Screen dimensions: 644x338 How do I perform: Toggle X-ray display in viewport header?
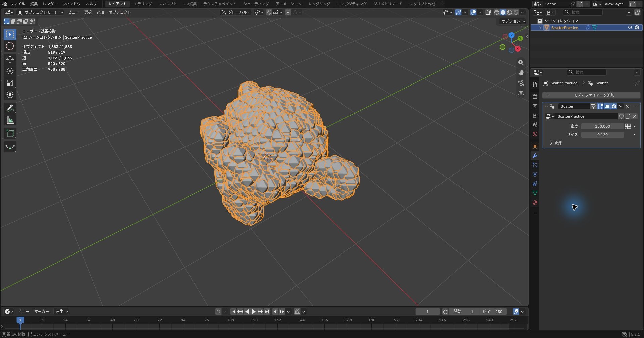(488, 12)
